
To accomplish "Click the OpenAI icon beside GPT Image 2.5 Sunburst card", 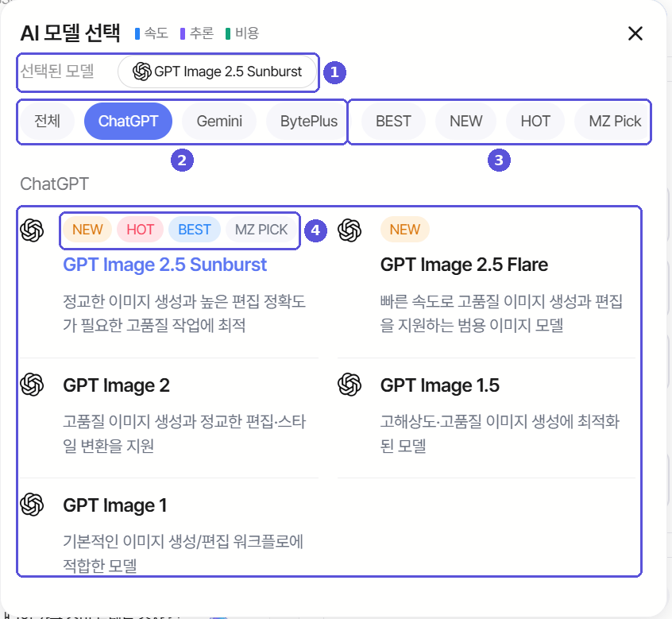I will [32, 230].
